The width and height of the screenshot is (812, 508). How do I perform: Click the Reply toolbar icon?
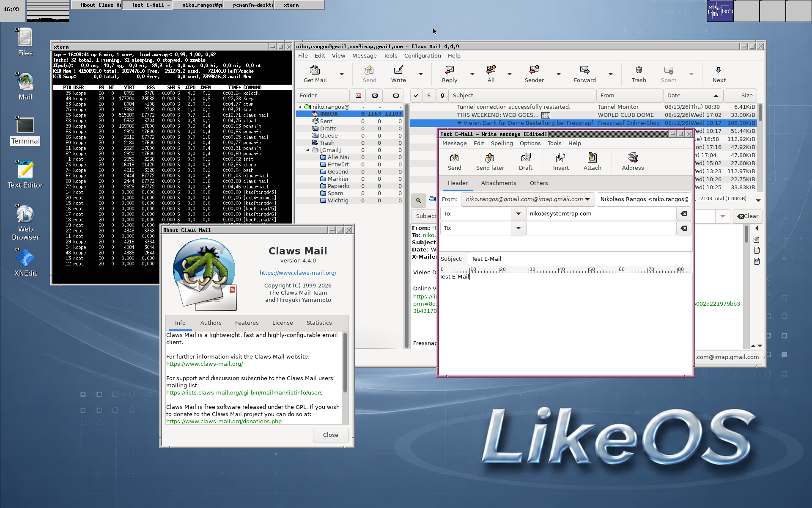[x=450, y=70]
